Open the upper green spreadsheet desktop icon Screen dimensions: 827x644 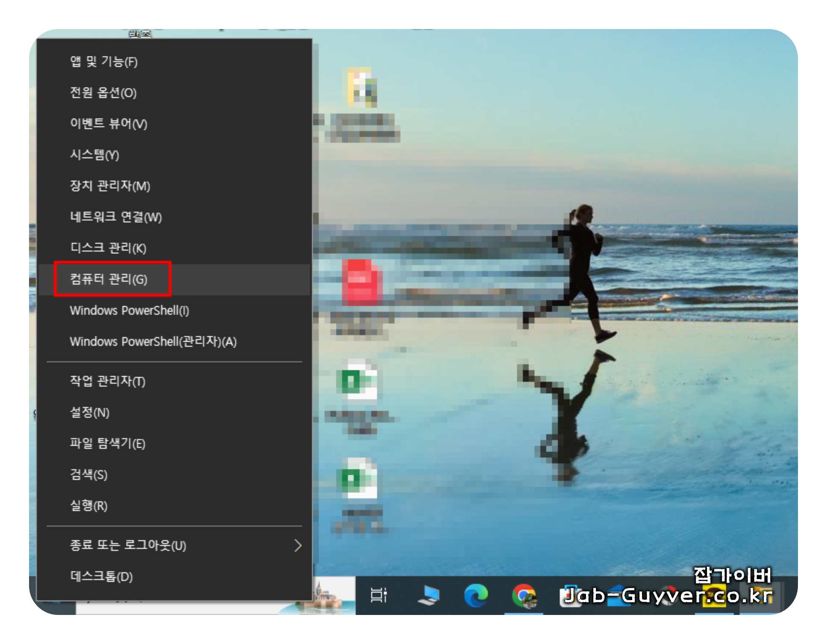click(x=357, y=380)
